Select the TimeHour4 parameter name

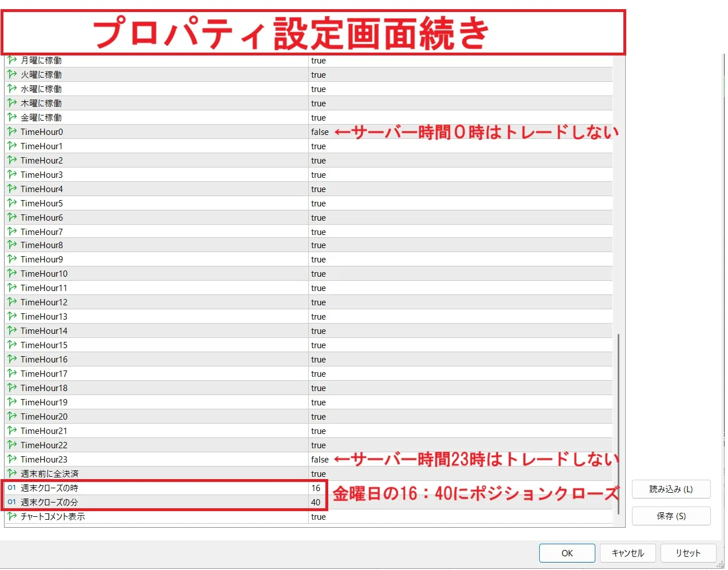tap(42, 189)
